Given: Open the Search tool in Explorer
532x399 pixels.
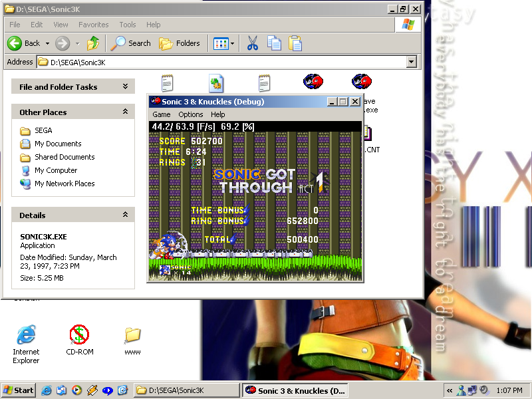Looking at the screenshot, I should coord(131,43).
